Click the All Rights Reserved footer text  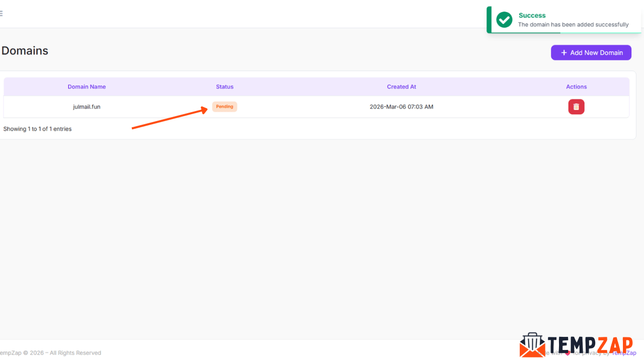[50, 352]
